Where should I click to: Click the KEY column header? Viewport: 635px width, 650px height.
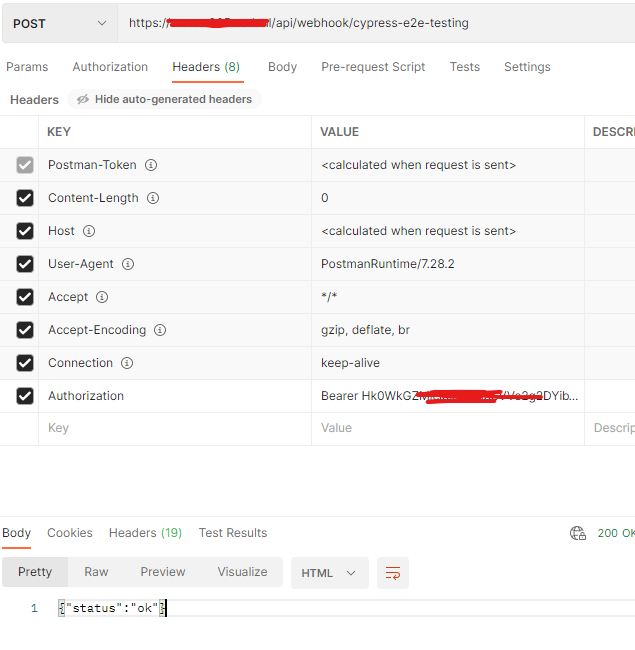pyautogui.click(x=59, y=132)
